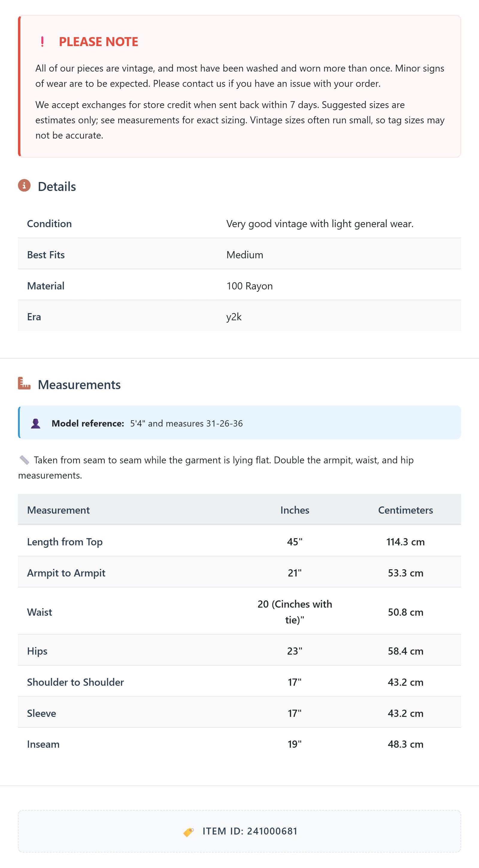Viewport: 479px width, 868px height.
Task: Click the 58.4 cm hips value
Action: [x=406, y=651]
